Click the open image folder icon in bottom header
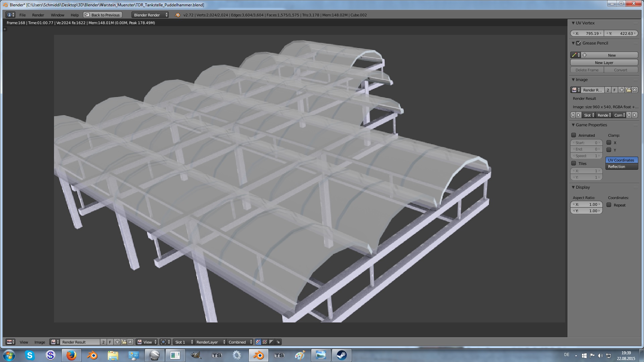 coord(124,342)
